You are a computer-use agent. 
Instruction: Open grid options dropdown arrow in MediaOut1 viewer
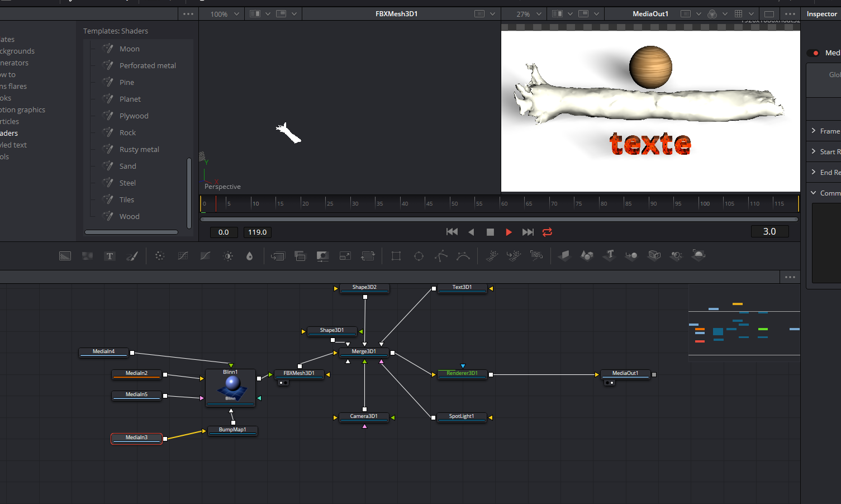pos(752,14)
